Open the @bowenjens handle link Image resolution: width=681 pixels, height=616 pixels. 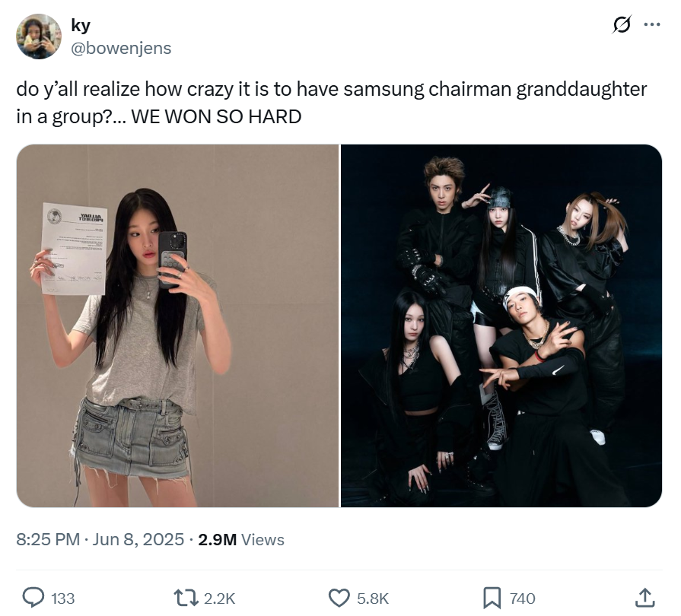point(121,48)
